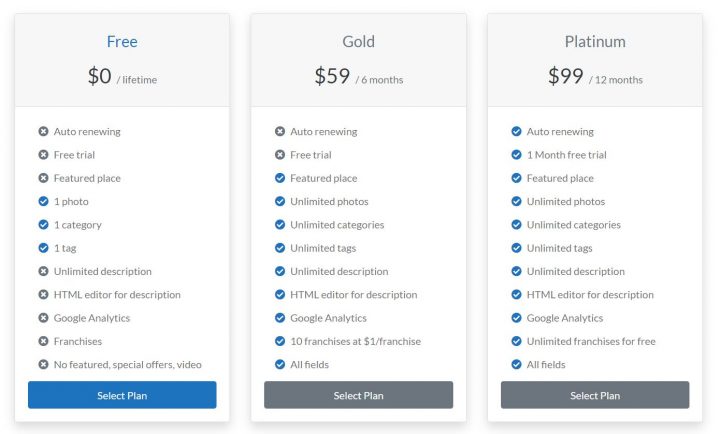Click the check icon next to 1 tag
This screenshot has height=434, width=720.
[43, 248]
